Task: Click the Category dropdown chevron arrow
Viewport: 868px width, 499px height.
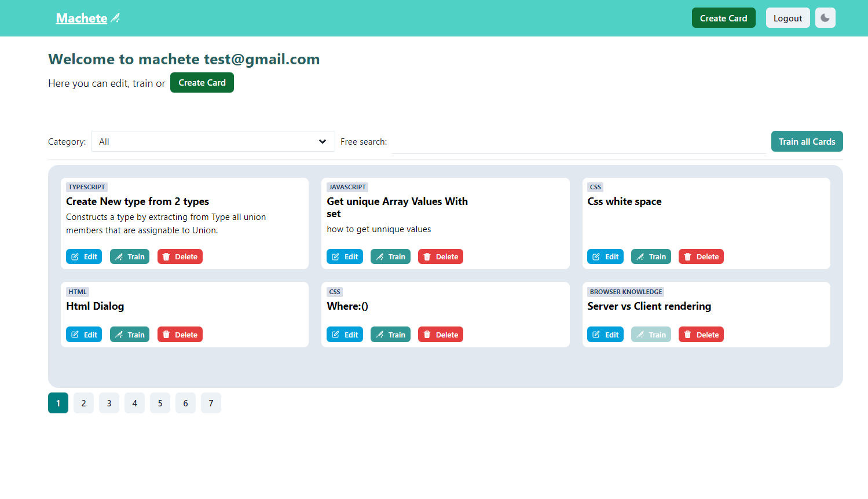Action: click(x=323, y=142)
